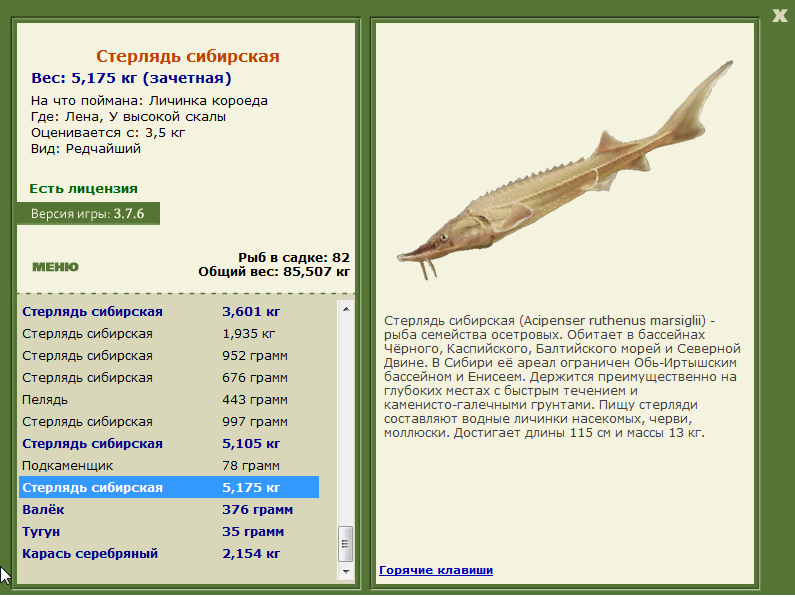Click the list scrollbar up arrow
795x598 pixels.
click(346, 309)
